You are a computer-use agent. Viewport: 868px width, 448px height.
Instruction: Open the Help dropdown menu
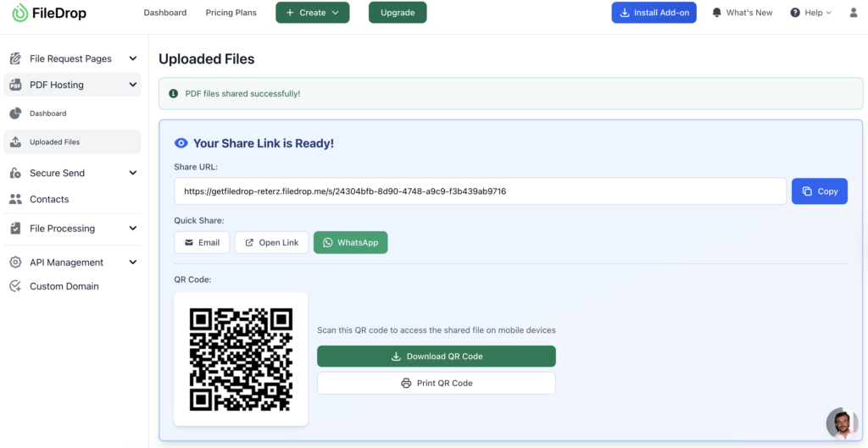pyautogui.click(x=811, y=13)
